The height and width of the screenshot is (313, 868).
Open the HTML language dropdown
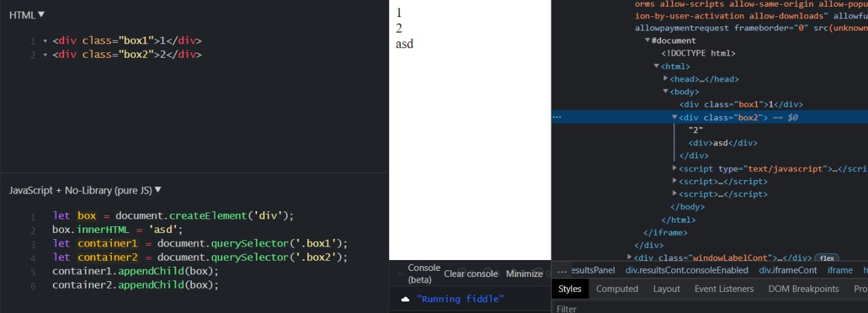27,15
